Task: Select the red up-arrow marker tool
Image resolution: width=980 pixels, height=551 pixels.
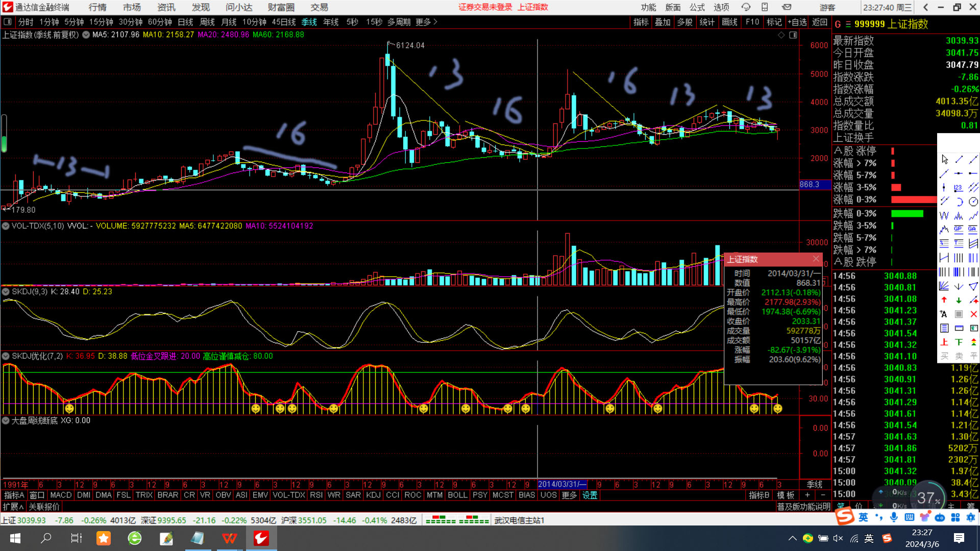Action: point(944,300)
